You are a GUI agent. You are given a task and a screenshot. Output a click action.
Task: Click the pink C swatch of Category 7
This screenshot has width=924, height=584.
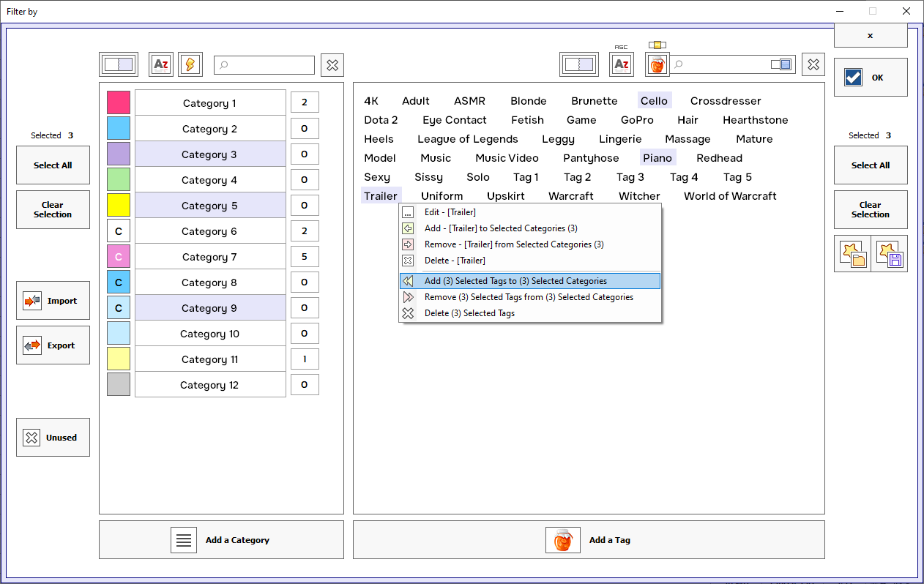[119, 256]
